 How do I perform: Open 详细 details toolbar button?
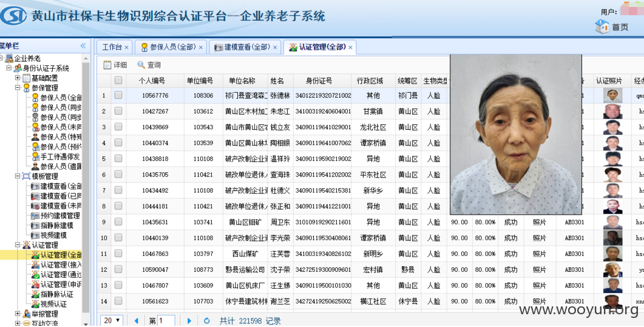[x=115, y=65]
